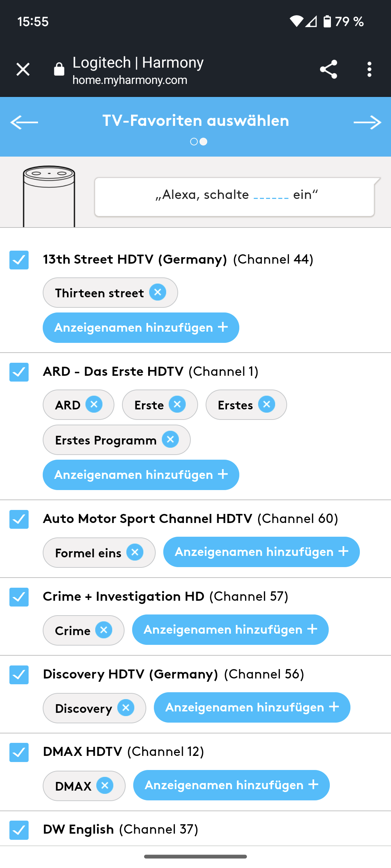Viewport: 391px width, 868px height.
Task: Uncheck 13th Street HDTV favorite
Action: point(19,260)
